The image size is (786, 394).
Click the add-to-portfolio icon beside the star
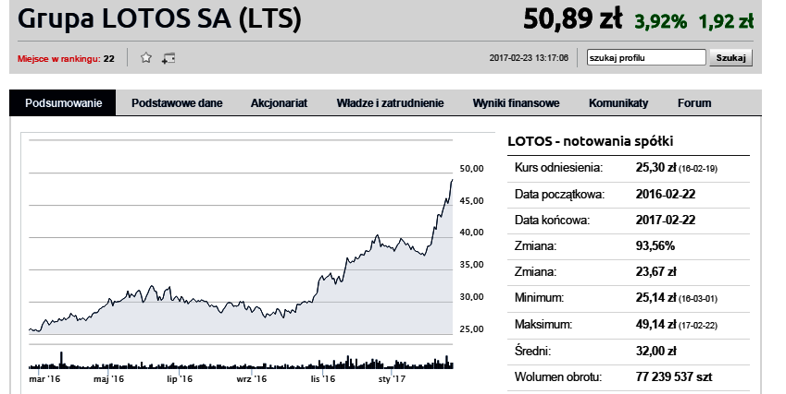(x=168, y=58)
